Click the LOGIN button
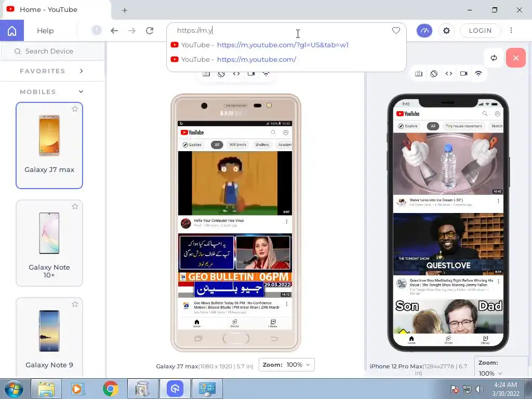Screen dimensions: 532x399 point(481,31)
